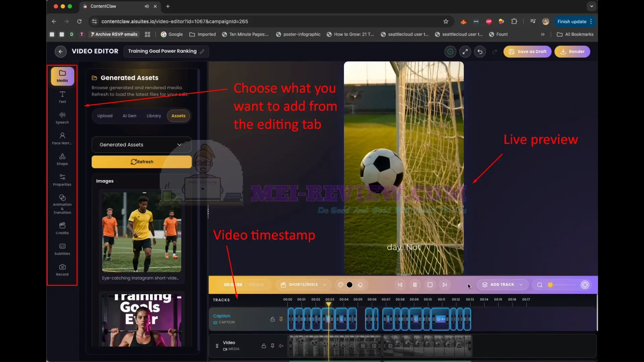Open a new browser tab
This screenshot has height=362, width=644.
pos(168,6)
